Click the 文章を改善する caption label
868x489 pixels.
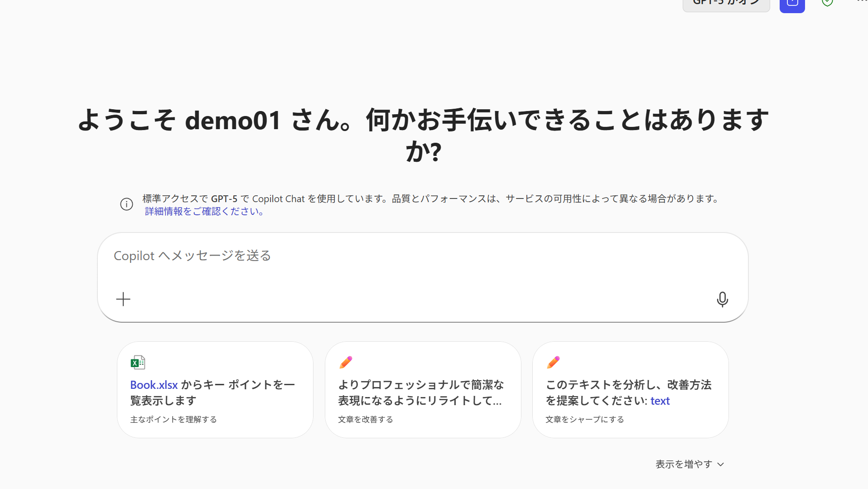click(x=366, y=420)
